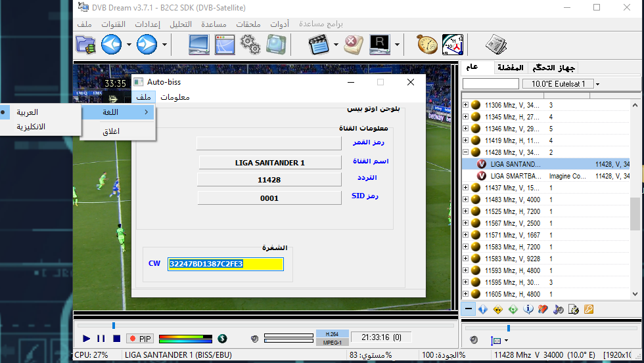Viewport: 644px width, 363px height.
Task: Click the clapperboard record icon
Action: click(319, 44)
